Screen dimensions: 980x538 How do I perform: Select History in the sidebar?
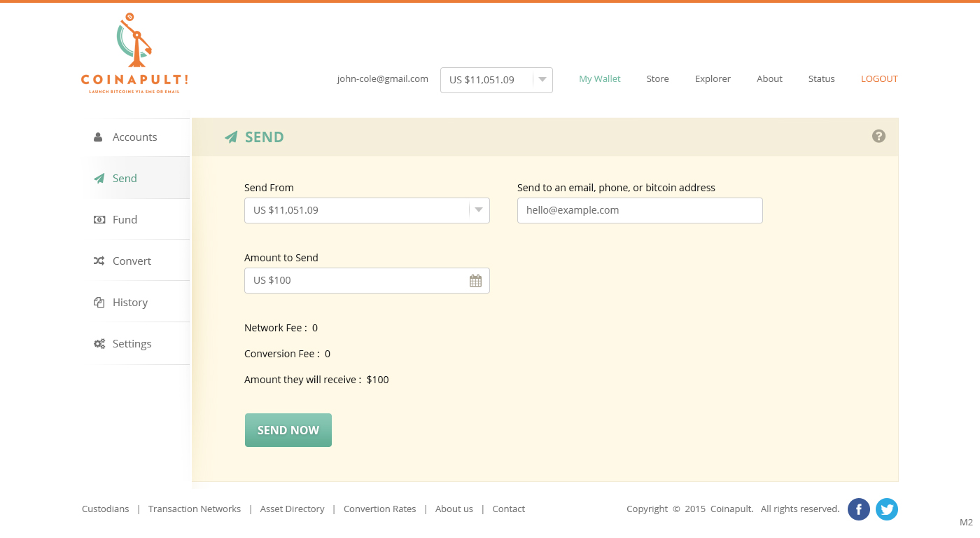tap(135, 302)
